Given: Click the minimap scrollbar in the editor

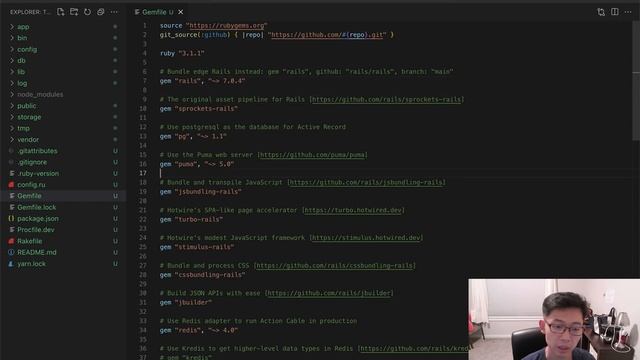Looking at the screenshot, I should point(636,82).
